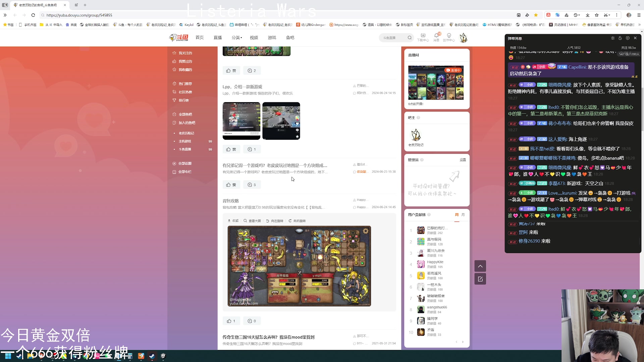
Task: Open the 游戏 navigation tab
Action: [272, 38]
